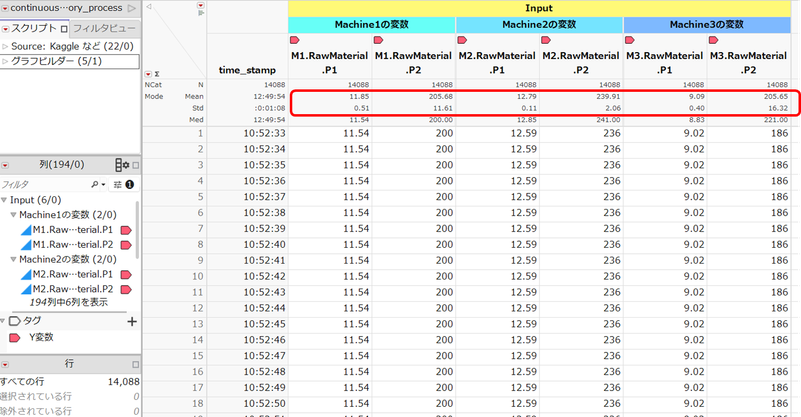Viewport: 801px width, 417px height.
Task: Click the 194列中6列を表示 status text
Action: 68,303
